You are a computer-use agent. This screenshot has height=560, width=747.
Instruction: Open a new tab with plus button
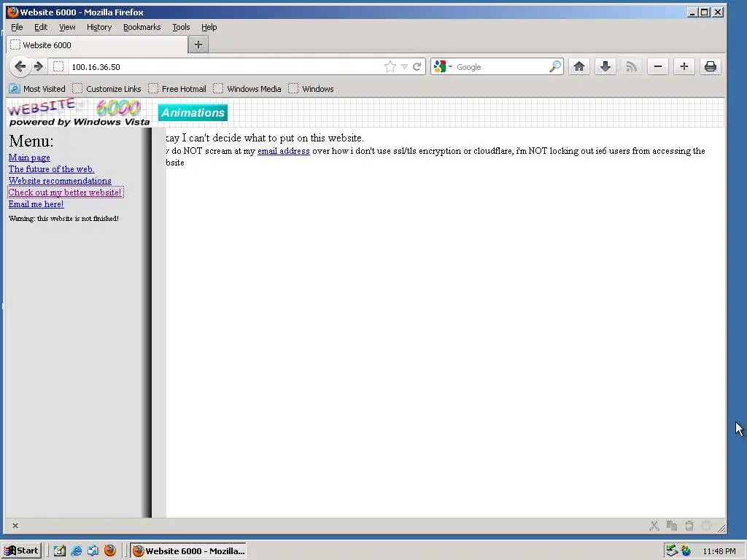pyautogui.click(x=198, y=44)
